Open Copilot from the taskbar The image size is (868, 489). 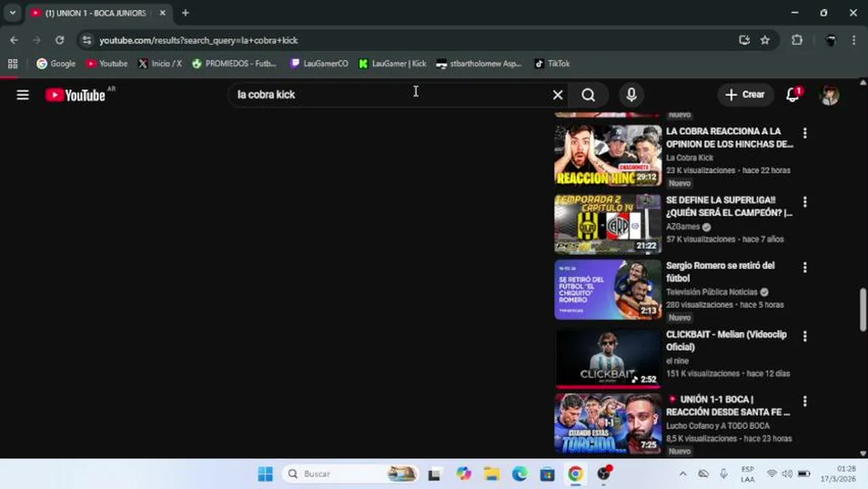pos(464,474)
